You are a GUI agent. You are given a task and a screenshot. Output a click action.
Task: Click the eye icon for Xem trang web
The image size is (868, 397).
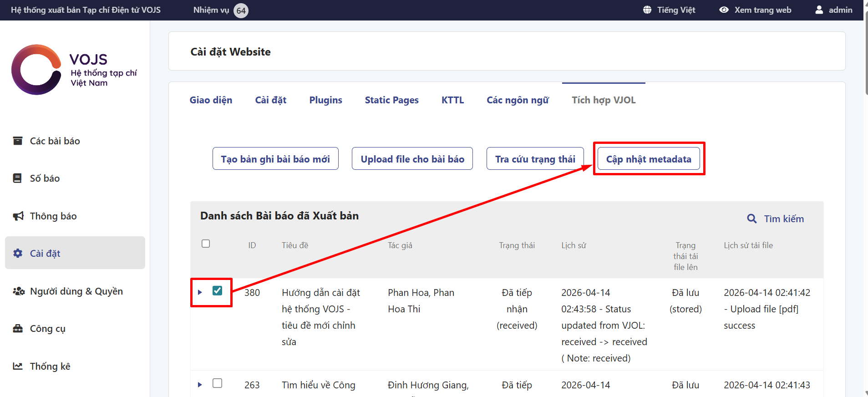[x=724, y=10]
